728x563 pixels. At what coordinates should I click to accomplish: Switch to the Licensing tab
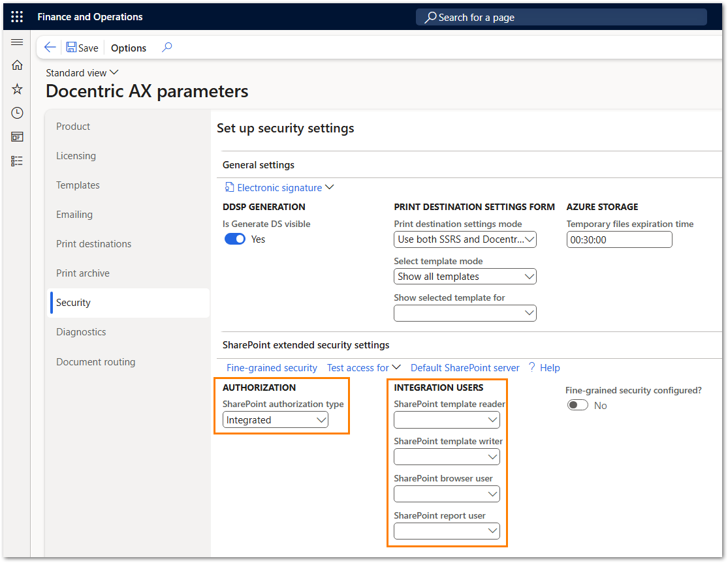pyautogui.click(x=76, y=156)
